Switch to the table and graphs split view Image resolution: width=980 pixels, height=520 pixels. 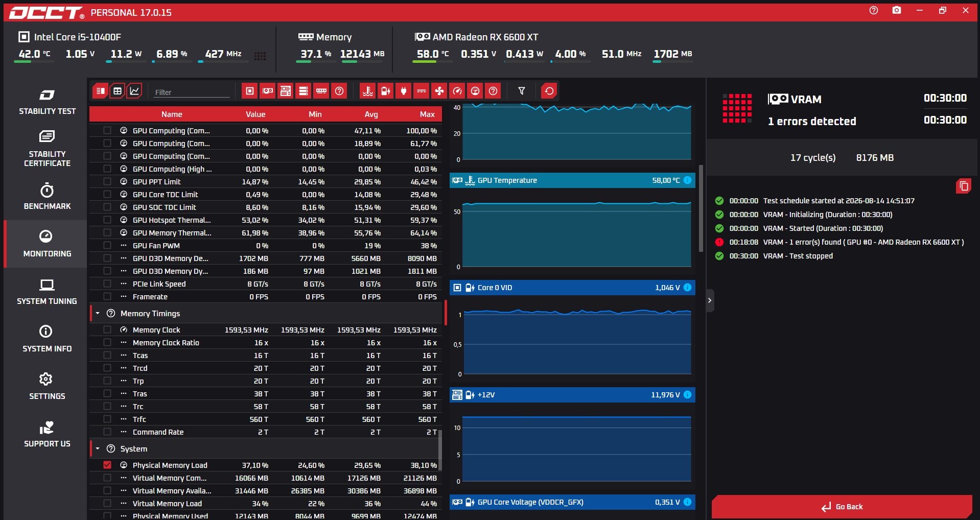pyautogui.click(x=101, y=91)
